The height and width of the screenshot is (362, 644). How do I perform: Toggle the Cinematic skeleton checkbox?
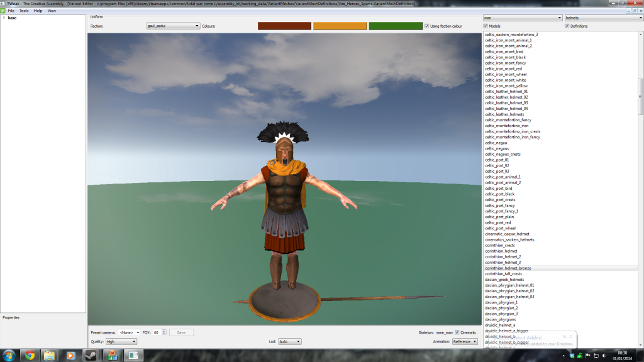pyautogui.click(x=457, y=332)
